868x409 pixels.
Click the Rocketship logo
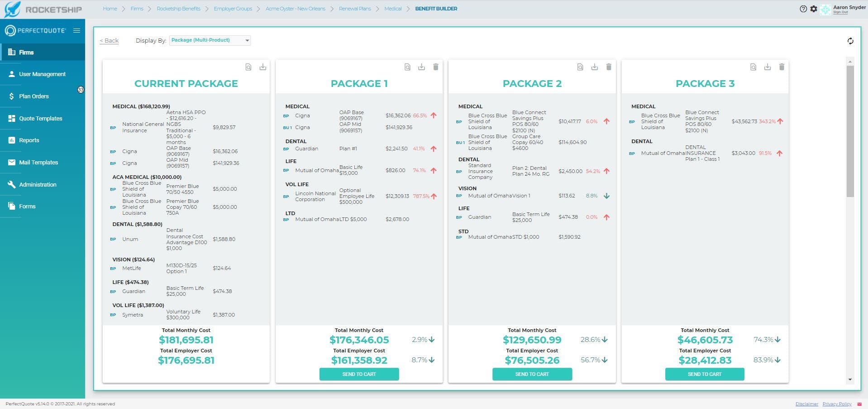[43, 9]
